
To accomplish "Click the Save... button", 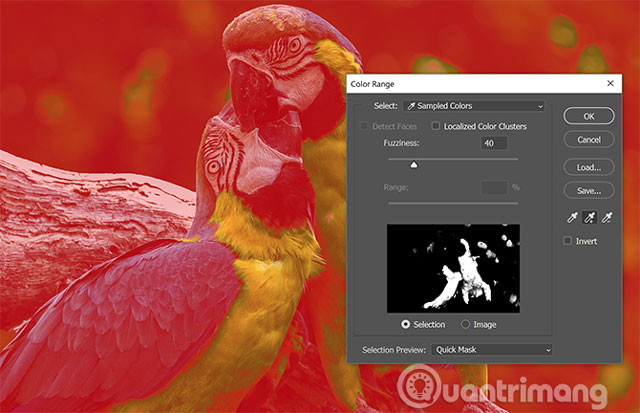I will click(x=589, y=191).
